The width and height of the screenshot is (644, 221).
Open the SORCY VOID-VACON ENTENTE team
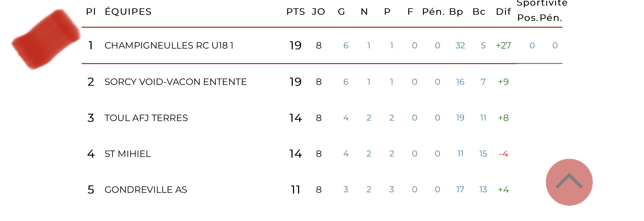tap(175, 82)
